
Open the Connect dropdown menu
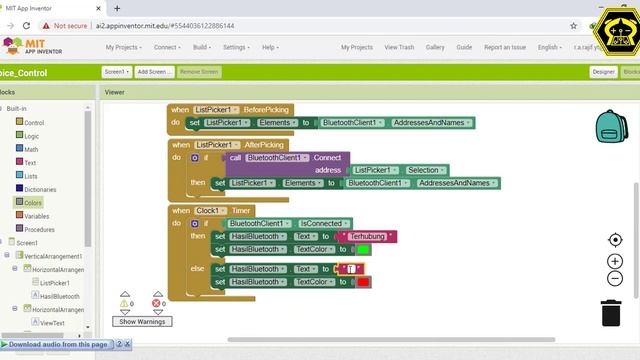point(167,47)
